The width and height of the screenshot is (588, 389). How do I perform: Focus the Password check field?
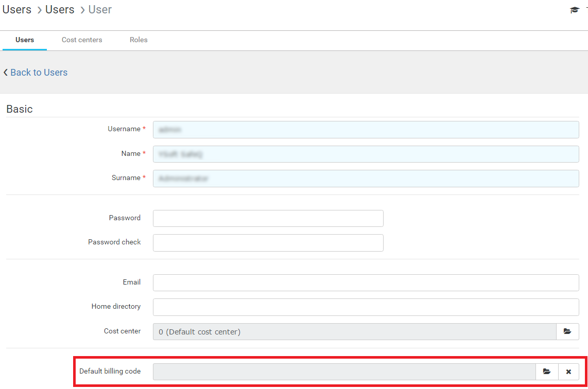pyautogui.click(x=268, y=242)
